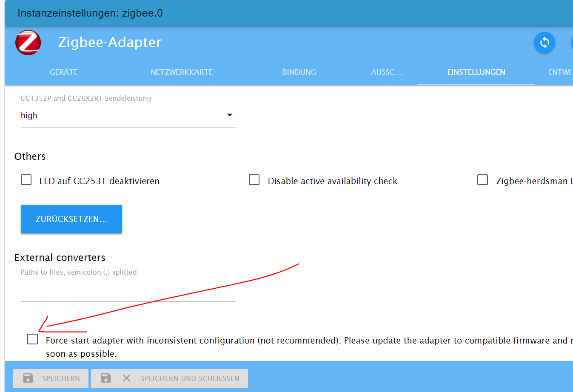
Task: Check Disable active availability check
Action: click(254, 180)
